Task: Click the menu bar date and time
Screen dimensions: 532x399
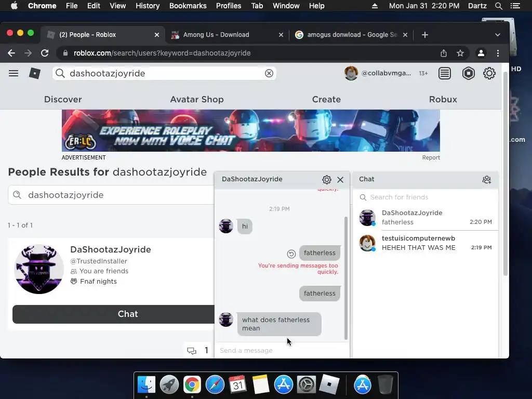Action: click(424, 6)
